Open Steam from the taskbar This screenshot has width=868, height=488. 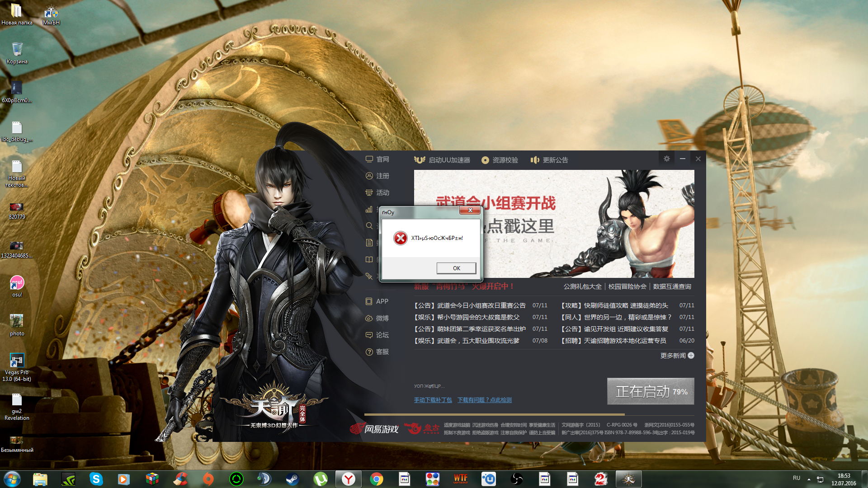point(292,479)
